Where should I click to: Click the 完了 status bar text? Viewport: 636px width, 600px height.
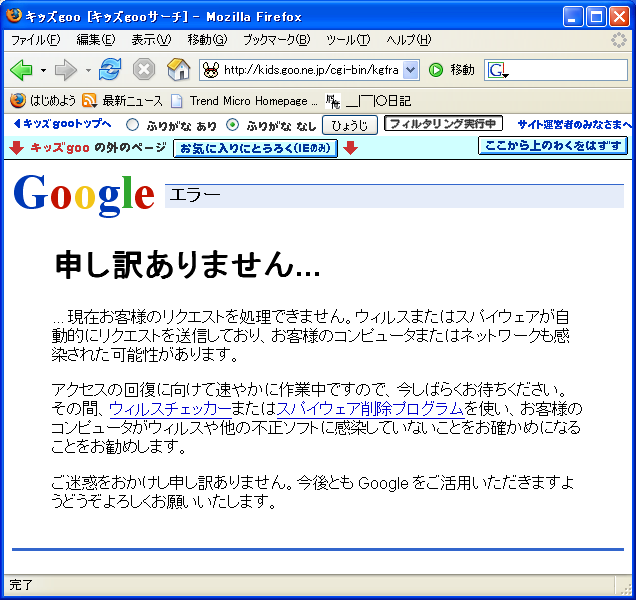pyautogui.click(x=21, y=585)
